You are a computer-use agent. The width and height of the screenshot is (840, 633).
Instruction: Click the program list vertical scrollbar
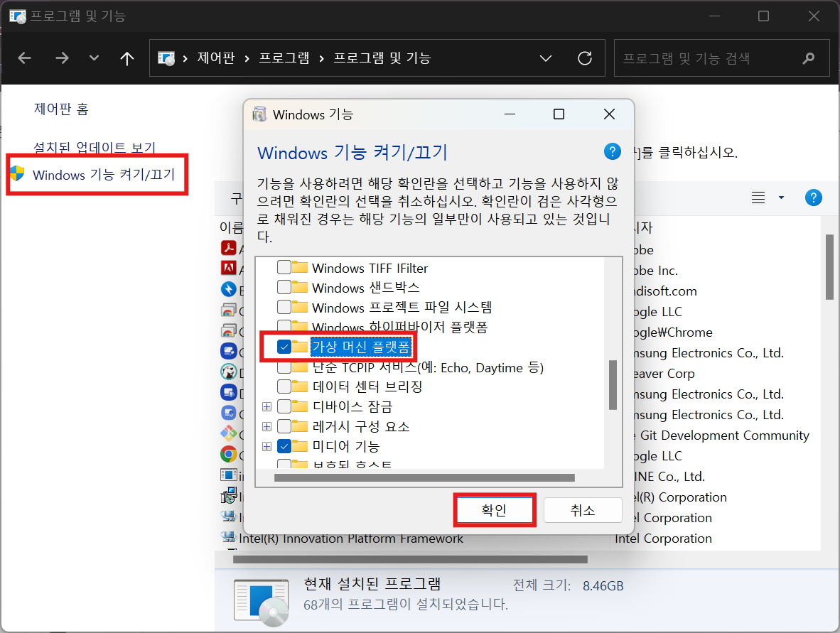point(829,266)
